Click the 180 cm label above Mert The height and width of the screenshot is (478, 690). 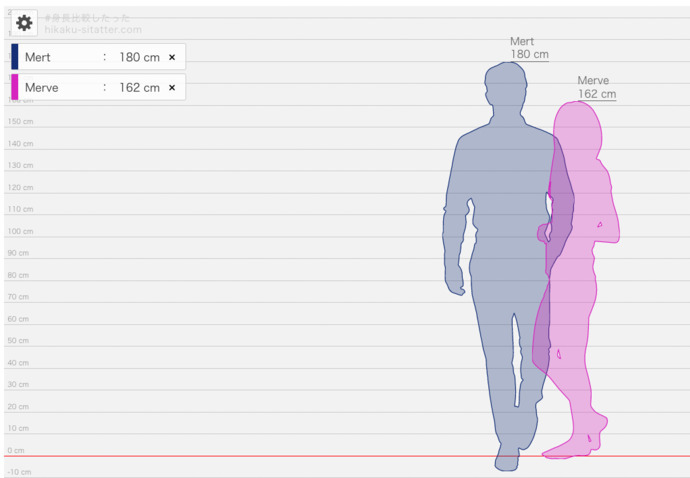coord(529,55)
